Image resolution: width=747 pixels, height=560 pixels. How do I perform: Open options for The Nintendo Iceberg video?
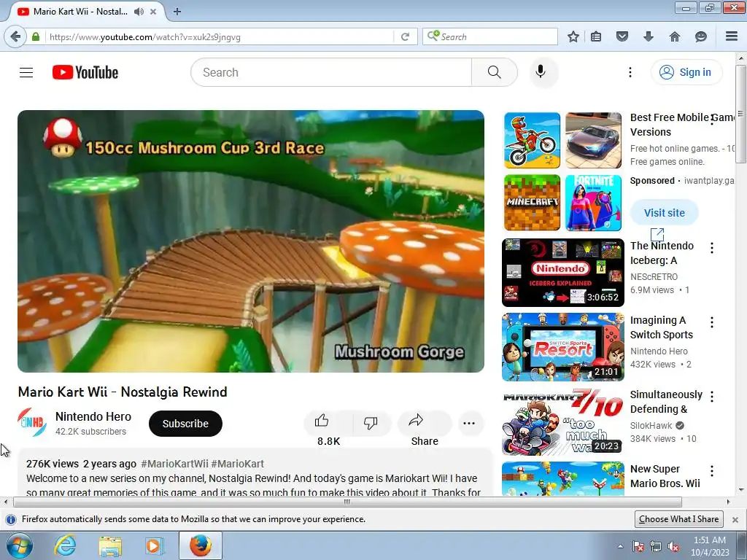pos(712,248)
